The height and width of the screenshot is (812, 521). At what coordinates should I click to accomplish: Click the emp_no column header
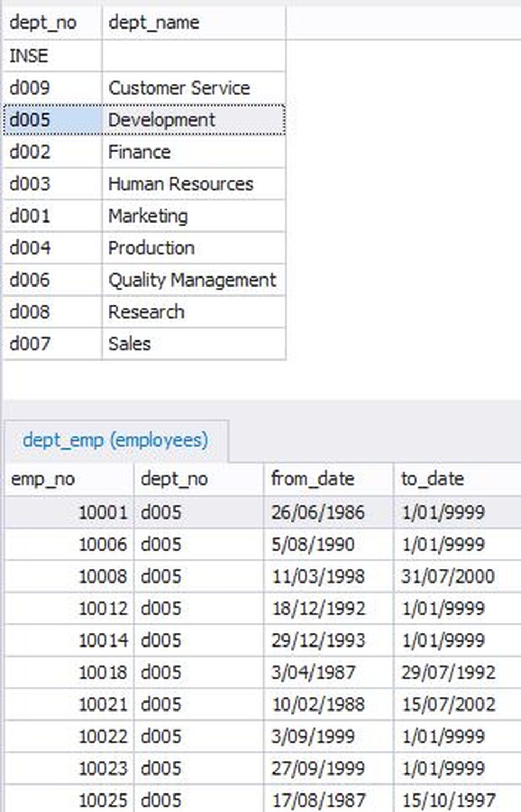pyautogui.click(x=42, y=479)
